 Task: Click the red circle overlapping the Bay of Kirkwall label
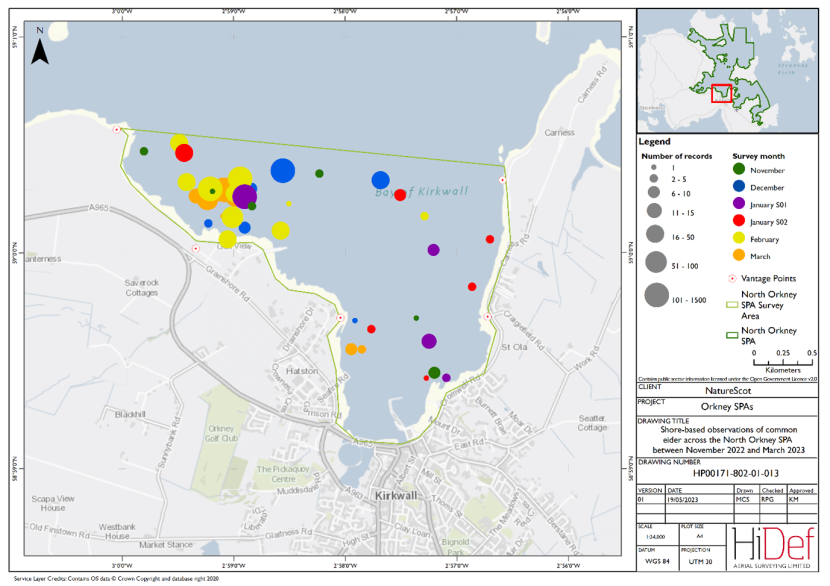pos(400,195)
